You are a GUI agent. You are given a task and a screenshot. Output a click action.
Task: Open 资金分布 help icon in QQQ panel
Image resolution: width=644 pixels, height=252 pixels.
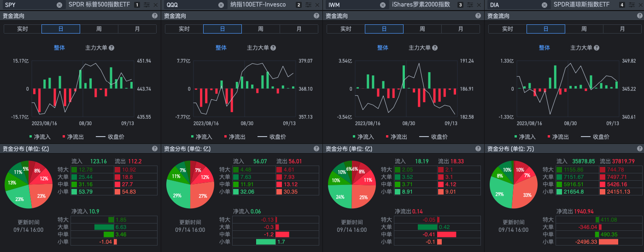pos(316,149)
